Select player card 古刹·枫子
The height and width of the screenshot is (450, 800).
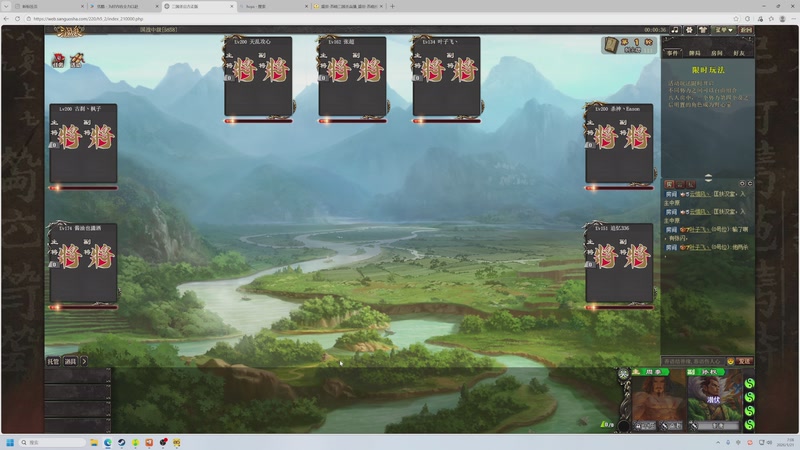(x=83, y=143)
